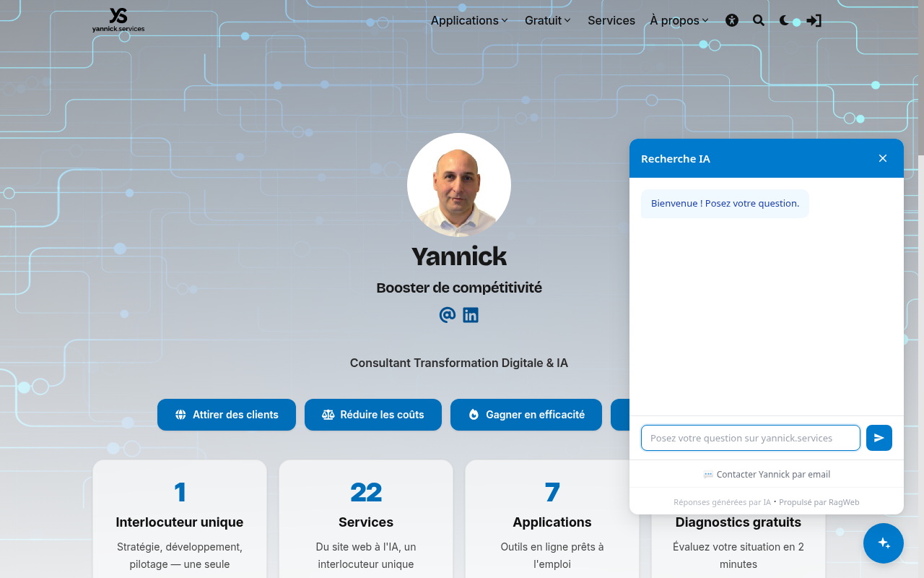Close the Recherche IA chat panel
The height and width of the screenshot is (578, 924).
pos(883,158)
